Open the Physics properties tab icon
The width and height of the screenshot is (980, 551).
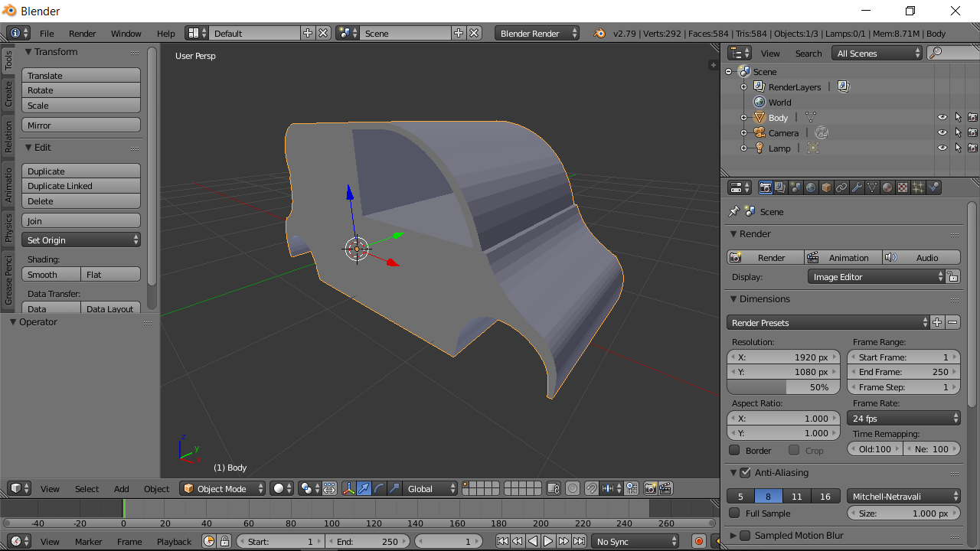pyautogui.click(x=933, y=187)
